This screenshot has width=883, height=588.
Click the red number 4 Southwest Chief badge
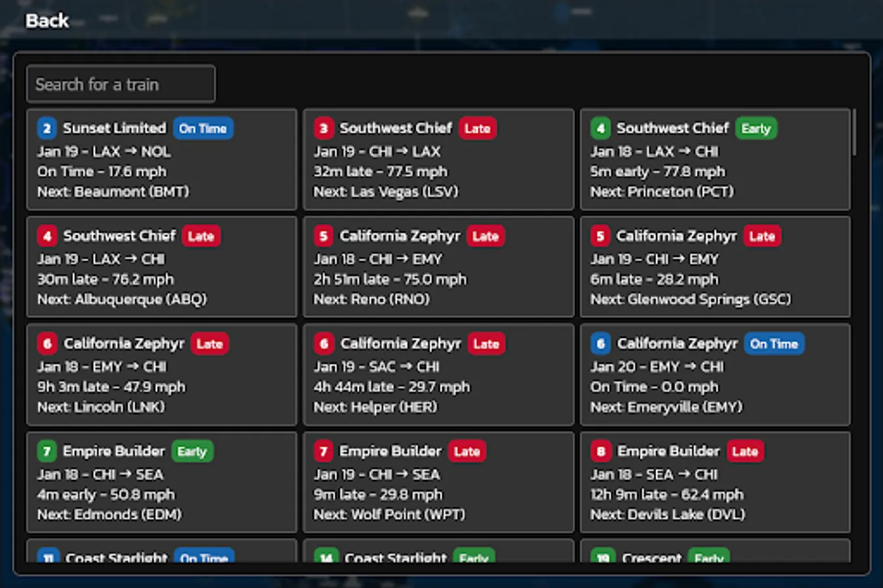click(x=46, y=237)
